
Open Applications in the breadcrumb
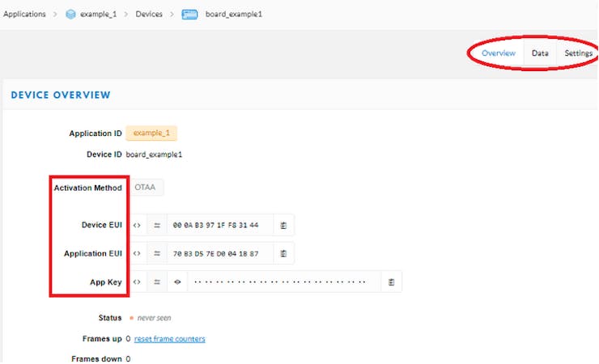click(x=24, y=14)
